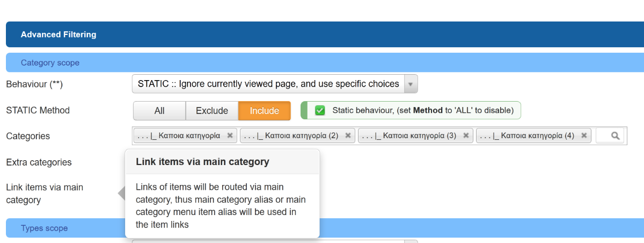Remove the Καποια κατηγορία (2) tag
Viewport: 644px width, 243px height.
click(348, 135)
